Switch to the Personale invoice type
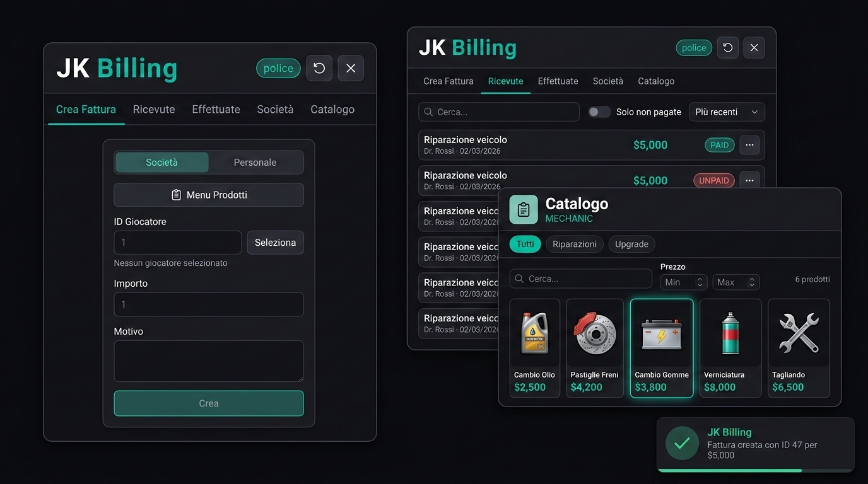The width and height of the screenshot is (868, 484). pos(255,162)
